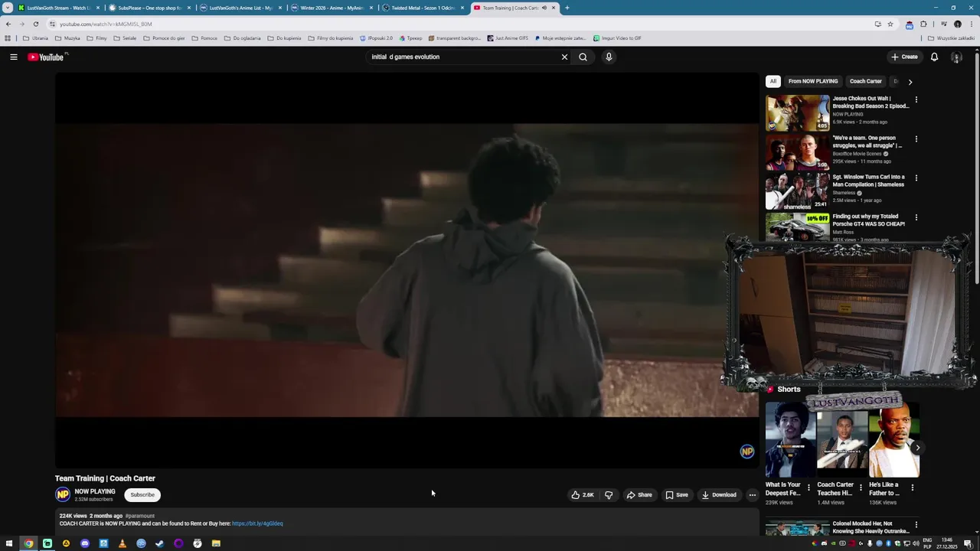
Task: Open options for Sgt. Winslow compilation video
Action: (916, 178)
